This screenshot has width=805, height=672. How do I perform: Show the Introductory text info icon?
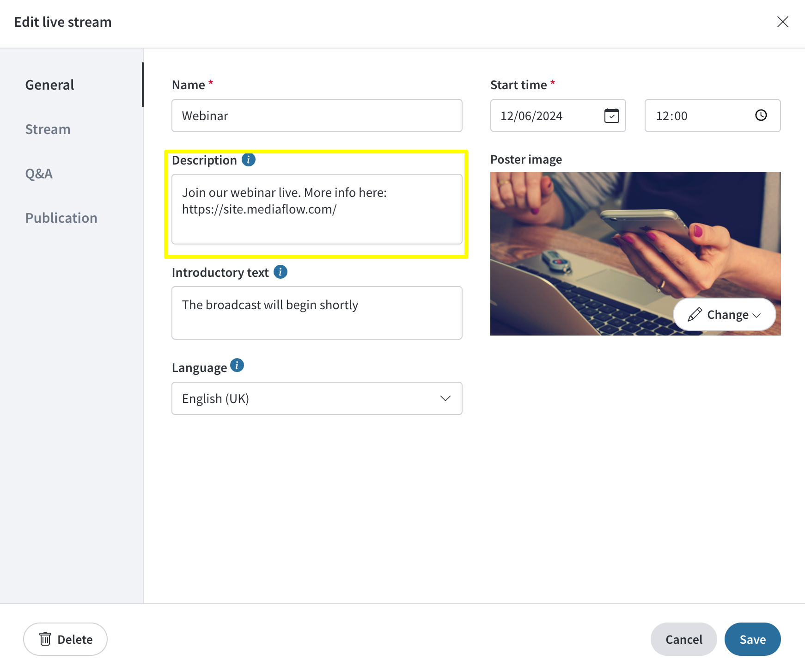[281, 272]
